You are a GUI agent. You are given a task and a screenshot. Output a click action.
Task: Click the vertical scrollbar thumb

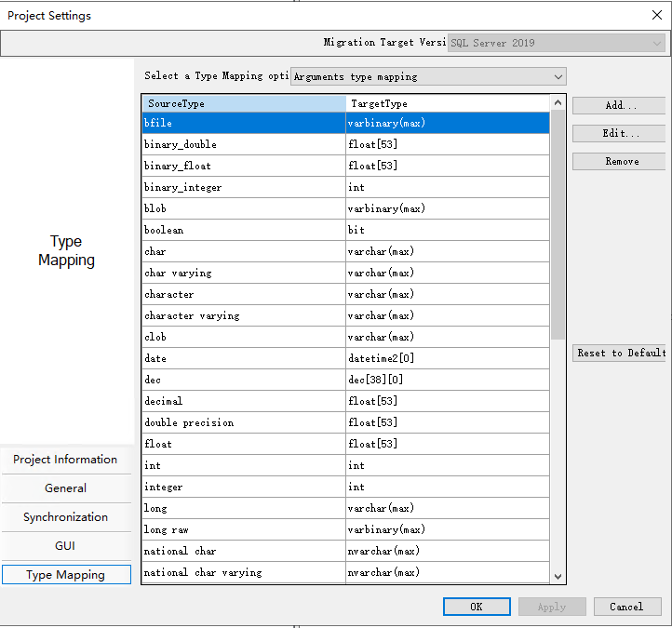click(558, 224)
